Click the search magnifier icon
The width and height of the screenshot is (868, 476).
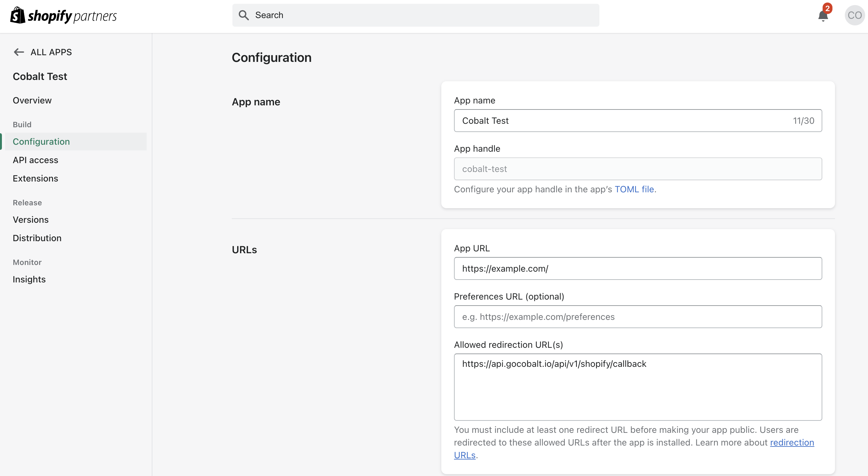click(x=244, y=15)
